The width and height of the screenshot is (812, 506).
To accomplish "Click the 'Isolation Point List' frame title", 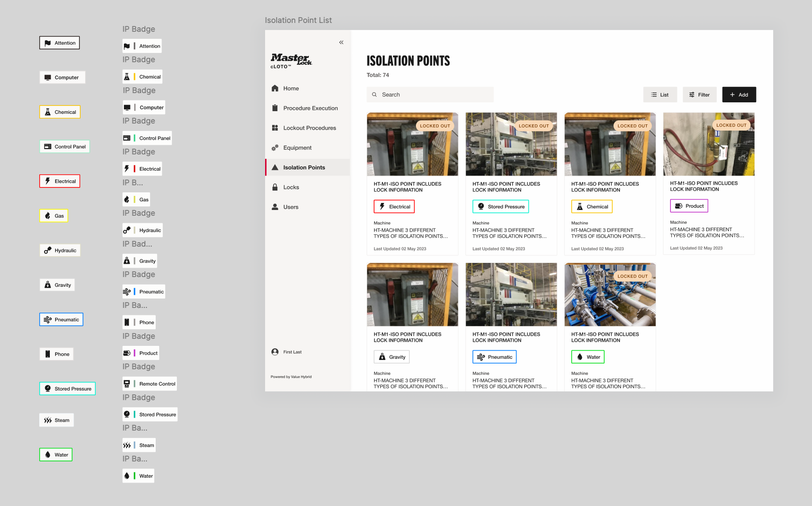I will pos(298,20).
